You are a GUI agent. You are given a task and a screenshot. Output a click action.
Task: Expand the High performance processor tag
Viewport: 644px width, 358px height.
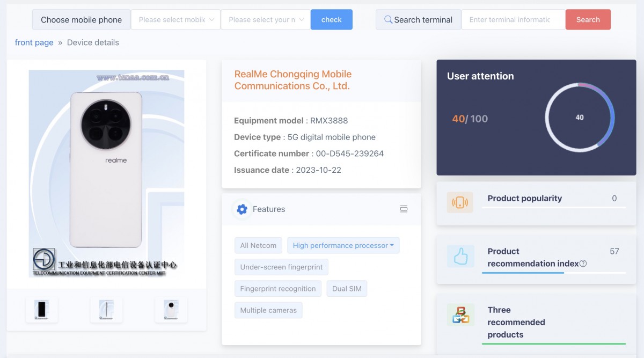pyautogui.click(x=343, y=245)
